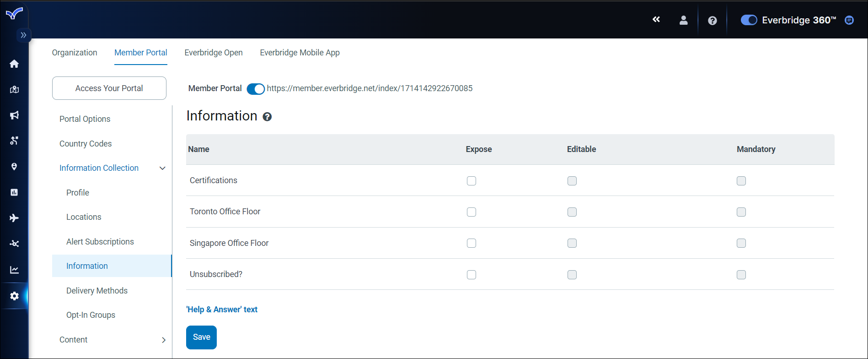Open the map view icon in the sidebar
The image size is (868, 359).
pos(14,89)
